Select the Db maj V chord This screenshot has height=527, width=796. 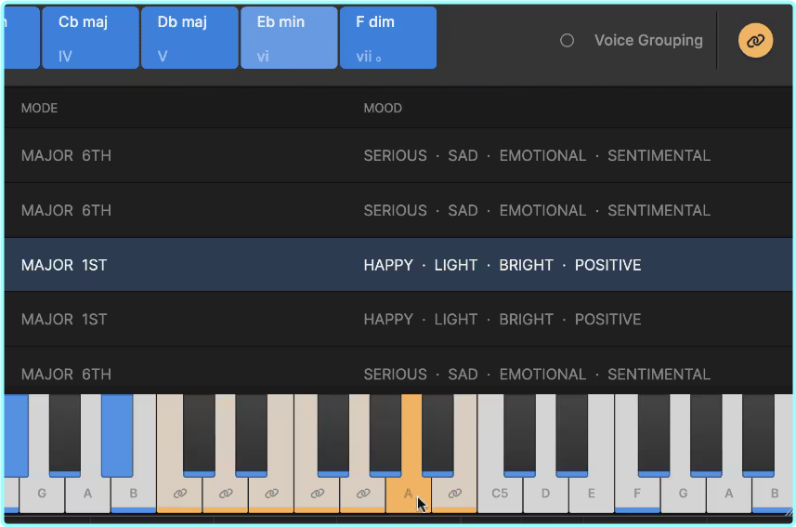click(189, 38)
